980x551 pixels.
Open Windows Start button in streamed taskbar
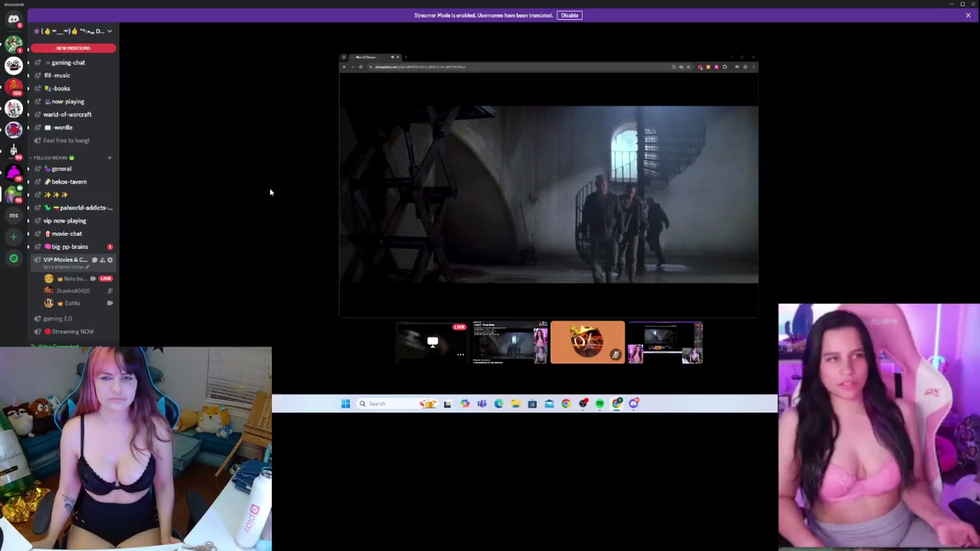[346, 404]
